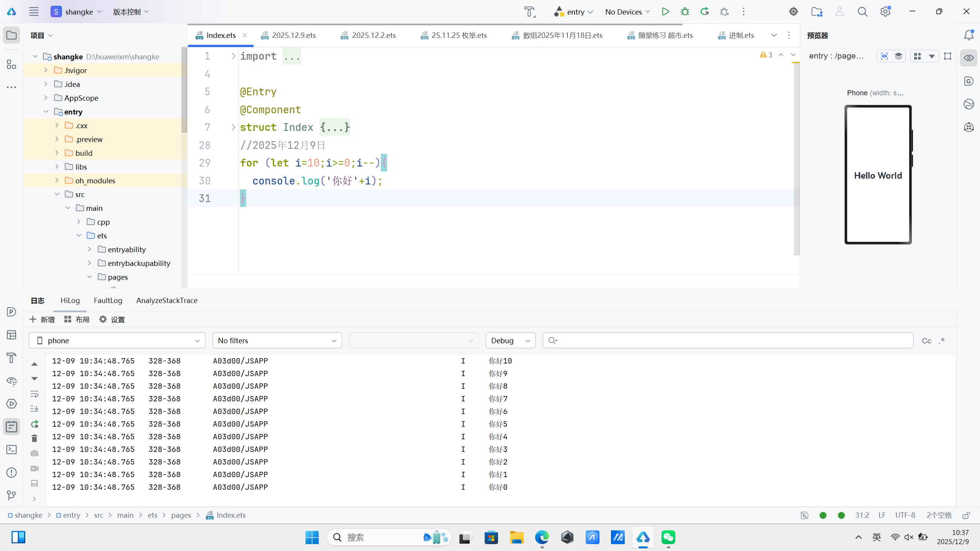Open the notifications bell icon
The width and height of the screenshot is (980, 551).
coord(969,35)
